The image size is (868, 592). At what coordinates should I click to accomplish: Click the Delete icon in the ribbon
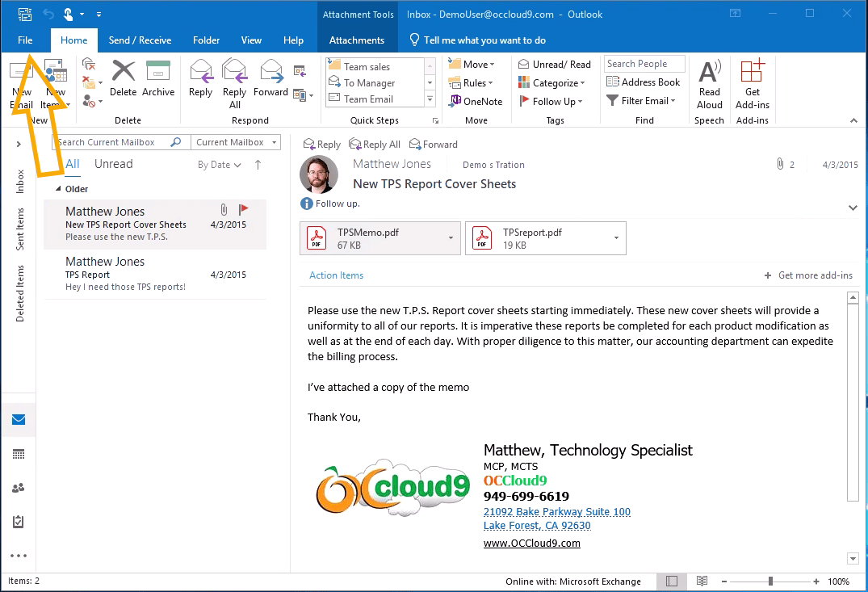[x=123, y=78]
